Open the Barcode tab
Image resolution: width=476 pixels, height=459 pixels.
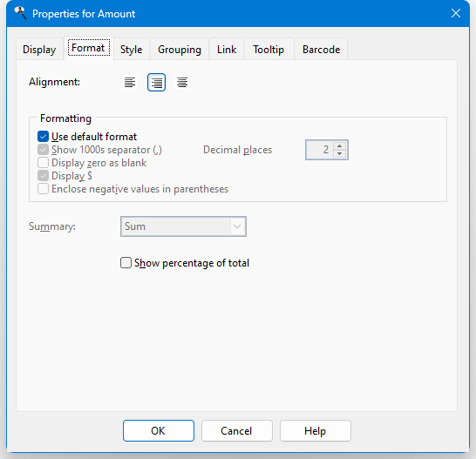tap(321, 49)
